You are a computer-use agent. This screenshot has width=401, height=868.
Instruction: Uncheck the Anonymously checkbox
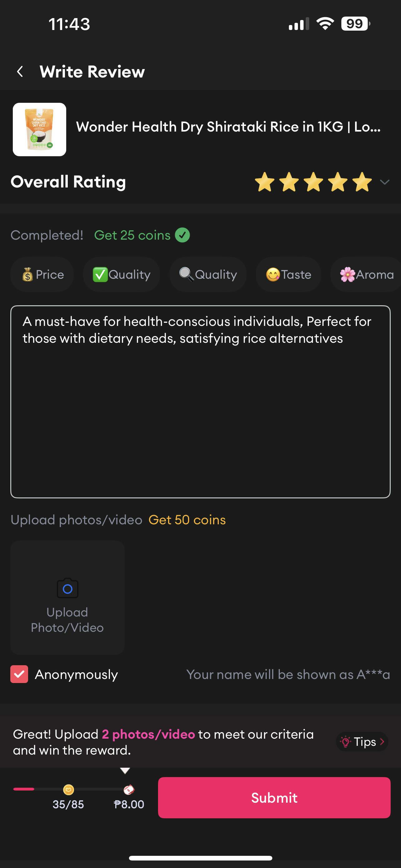coord(19,674)
